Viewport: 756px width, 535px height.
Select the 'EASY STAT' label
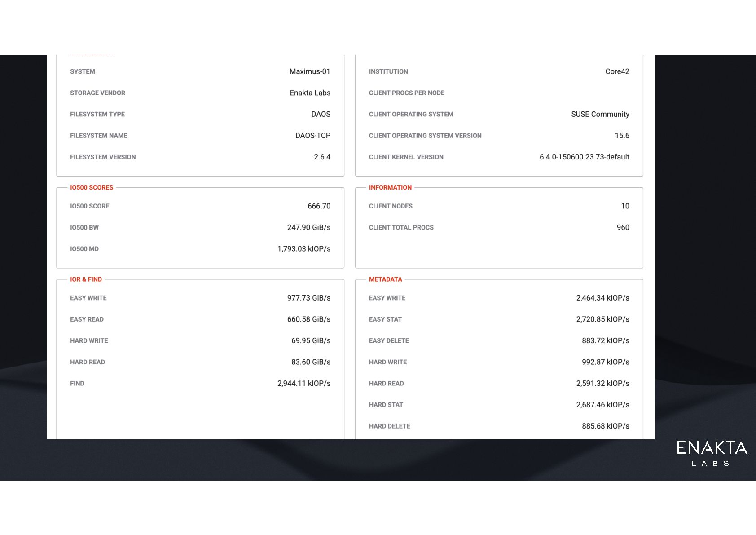385,319
